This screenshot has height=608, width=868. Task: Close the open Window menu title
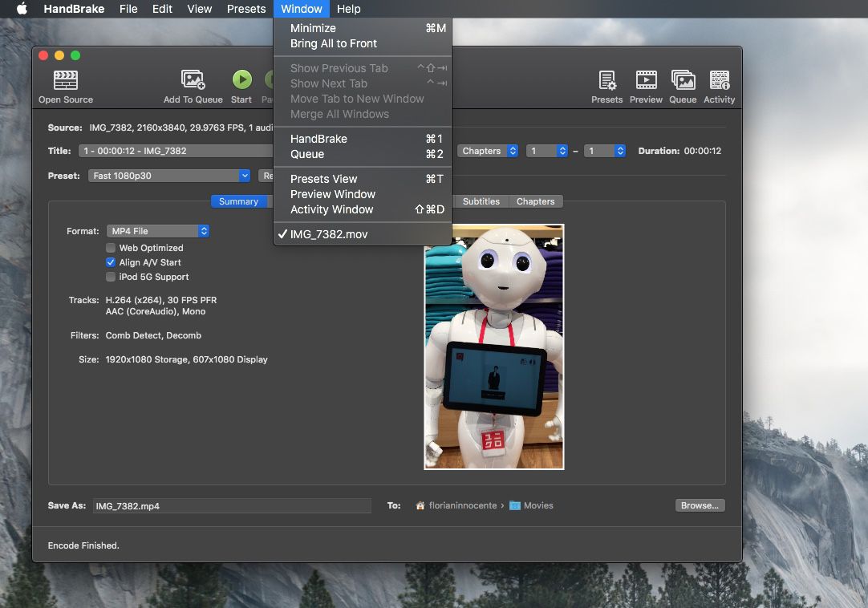pyautogui.click(x=302, y=9)
